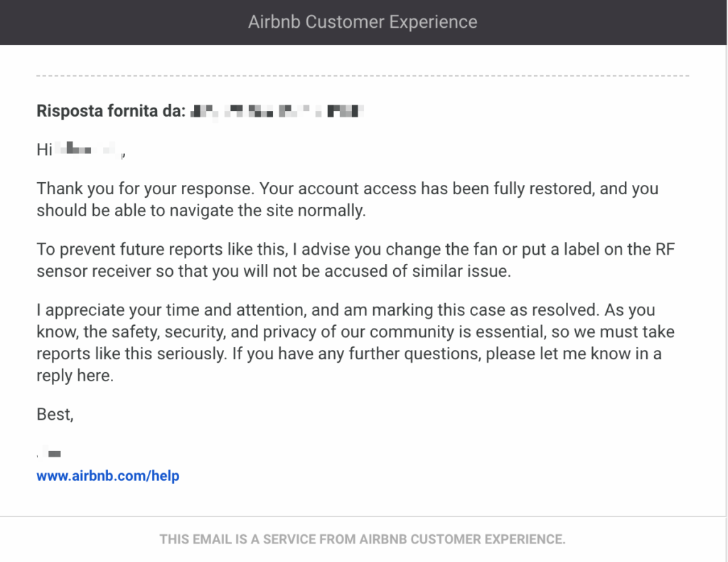The height and width of the screenshot is (562, 728).
Task: Click the blurred signature name below Best
Action: [49, 453]
